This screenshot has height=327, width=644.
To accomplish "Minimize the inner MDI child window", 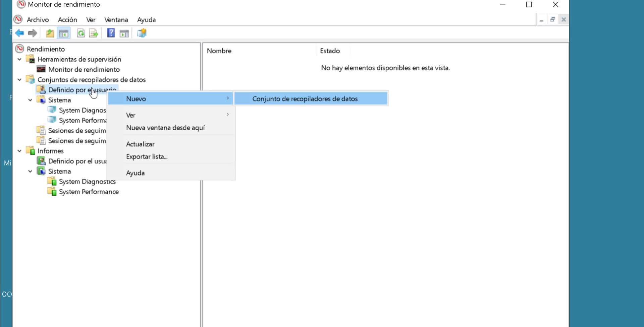I will pos(541,20).
